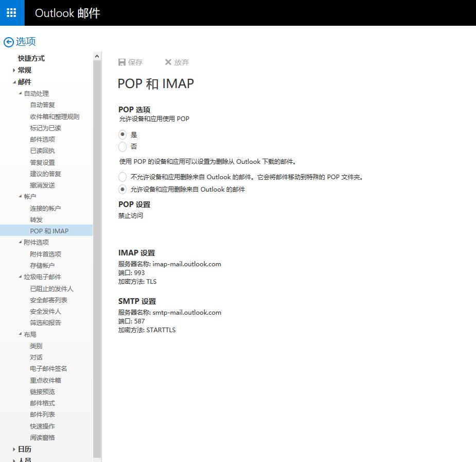Image resolution: width=476 pixels, height=462 pixels.
Task: Click the 加密方法: TLS text
Action: (x=137, y=282)
